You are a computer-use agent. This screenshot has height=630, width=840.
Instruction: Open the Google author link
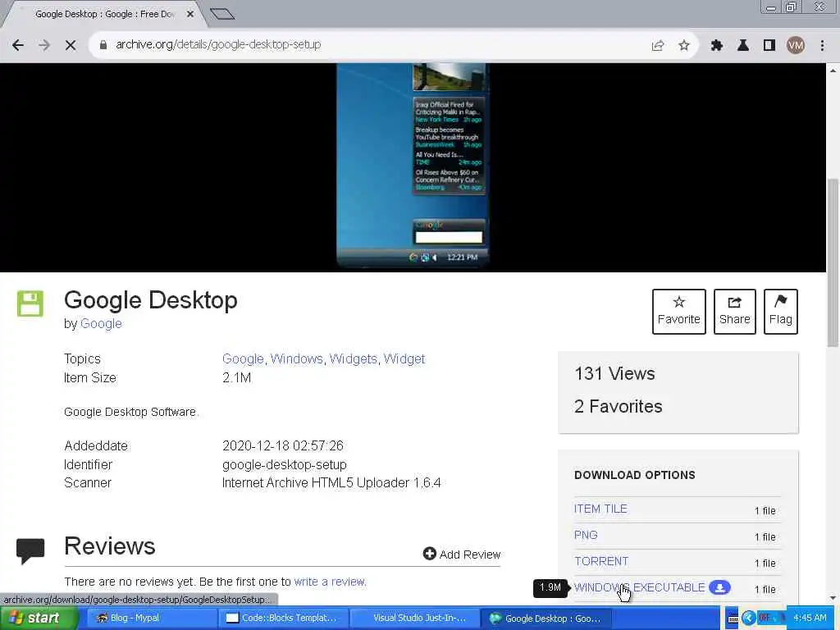tap(101, 323)
